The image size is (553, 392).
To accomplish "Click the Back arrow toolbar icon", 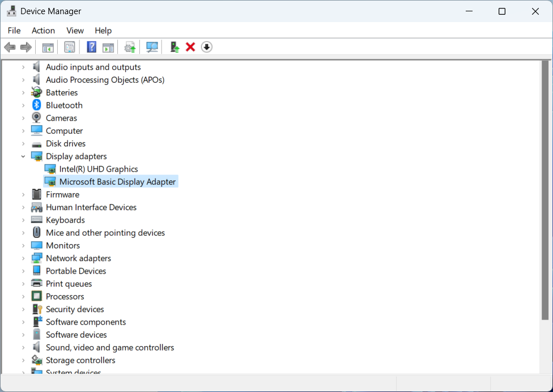I will point(10,47).
